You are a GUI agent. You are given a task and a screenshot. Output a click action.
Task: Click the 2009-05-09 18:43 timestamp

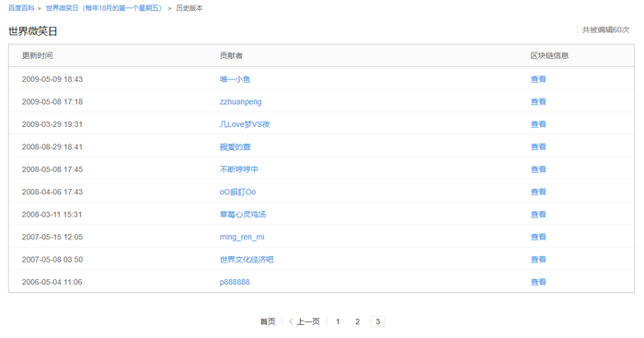tap(52, 79)
